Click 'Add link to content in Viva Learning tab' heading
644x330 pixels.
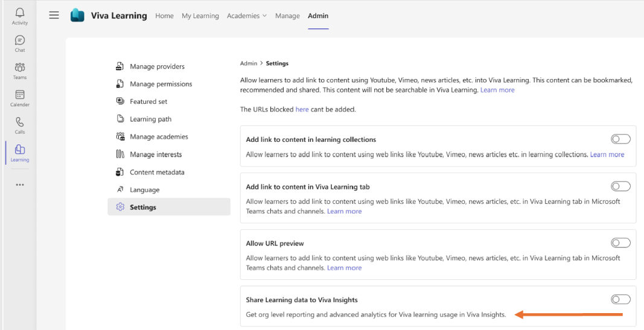click(308, 187)
